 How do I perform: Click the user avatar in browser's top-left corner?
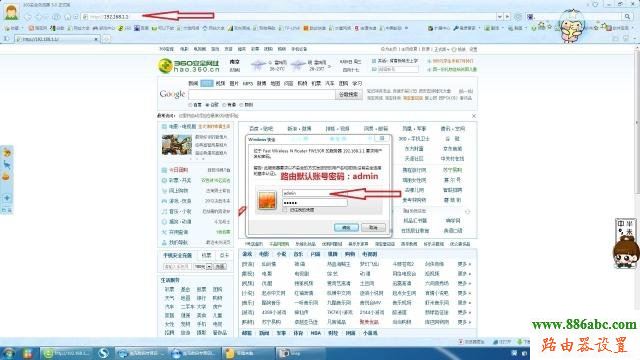click(x=11, y=11)
